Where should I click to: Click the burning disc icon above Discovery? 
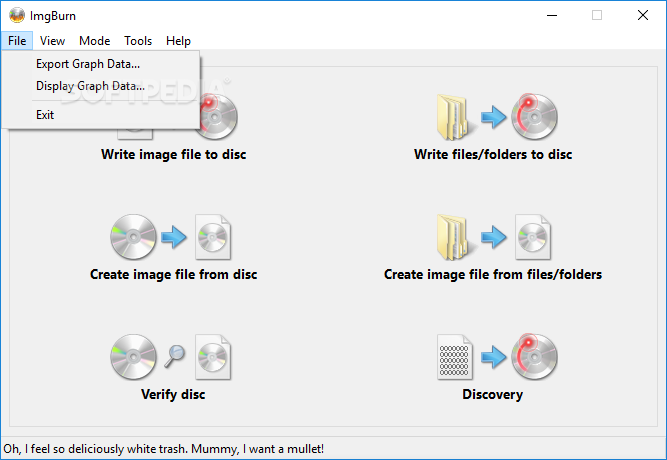(x=534, y=357)
